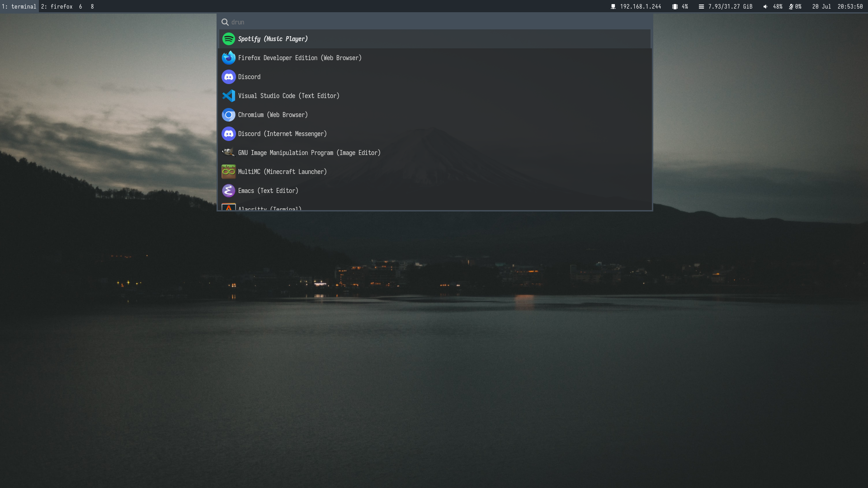
Task: Launch Discord (Internet Messenger) entry
Action: pos(282,134)
